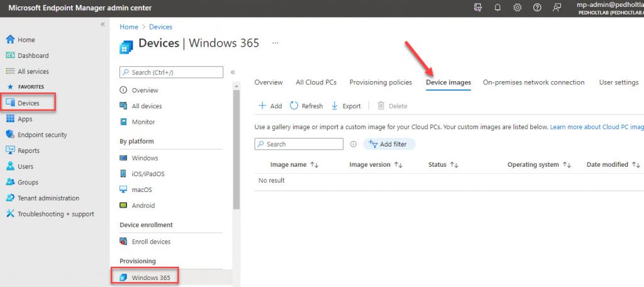Follow the Devices breadcrumb link
Viewport: 644px width, 287px height.
pyautogui.click(x=160, y=26)
